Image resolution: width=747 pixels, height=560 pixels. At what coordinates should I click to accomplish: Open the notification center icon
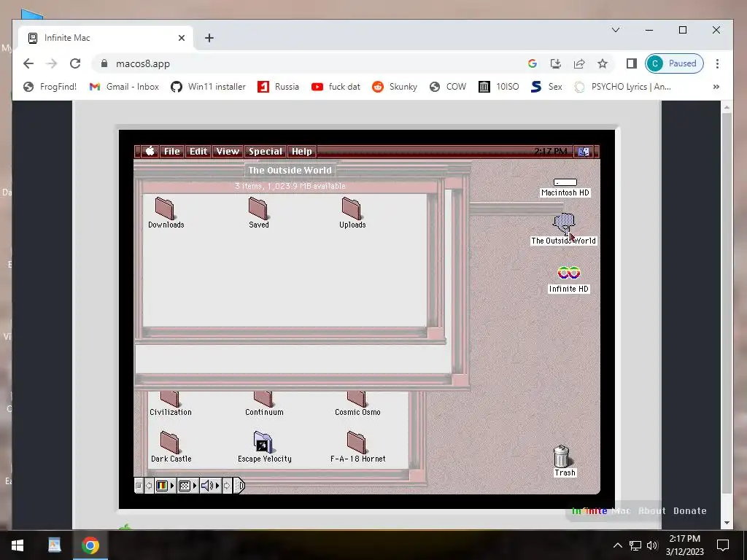point(723,545)
